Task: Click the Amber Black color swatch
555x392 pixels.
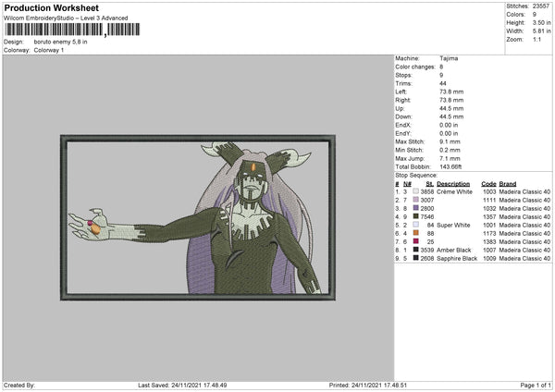Action: [415, 250]
